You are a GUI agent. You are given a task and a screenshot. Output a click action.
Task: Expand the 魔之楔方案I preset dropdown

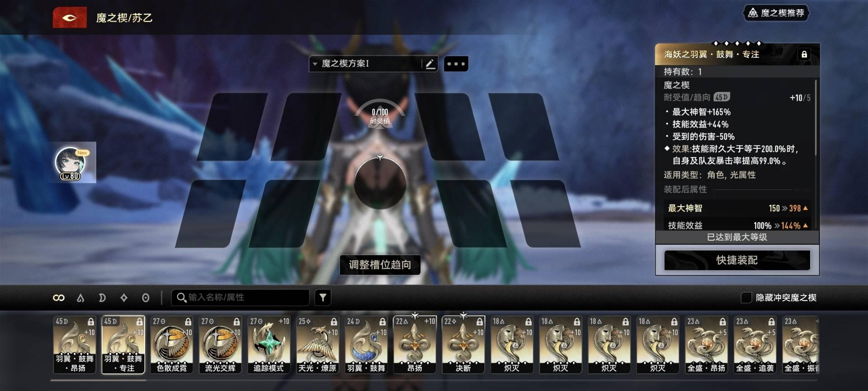click(x=315, y=64)
